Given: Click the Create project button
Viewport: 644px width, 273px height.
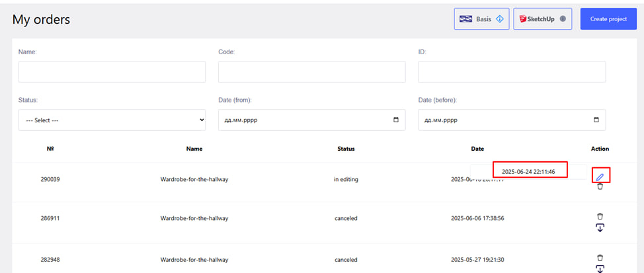Looking at the screenshot, I should click(608, 19).
